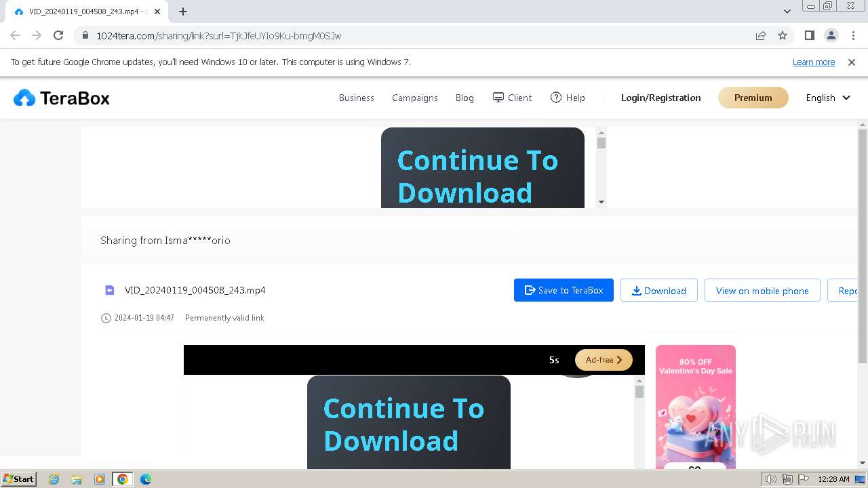The image size is (868, 488).
Task: Click the Permanently valid link text
Action: click(x=224, y=318)
